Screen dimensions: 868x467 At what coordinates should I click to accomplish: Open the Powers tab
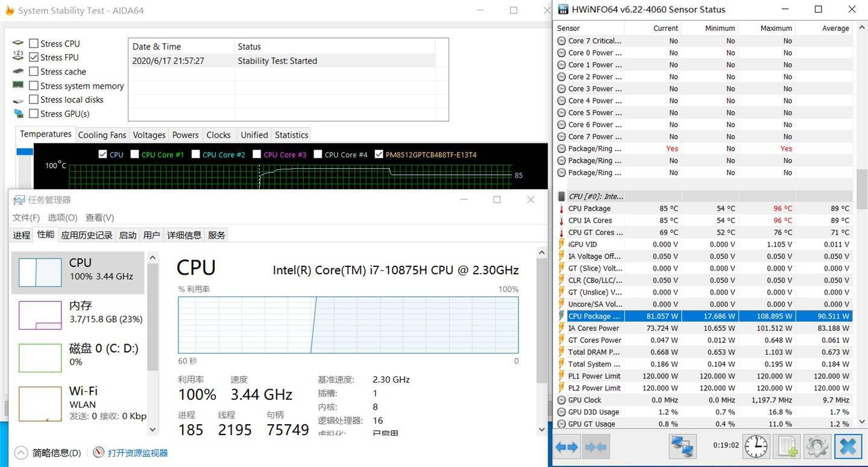pyautogui.click(x=185, y=135)
